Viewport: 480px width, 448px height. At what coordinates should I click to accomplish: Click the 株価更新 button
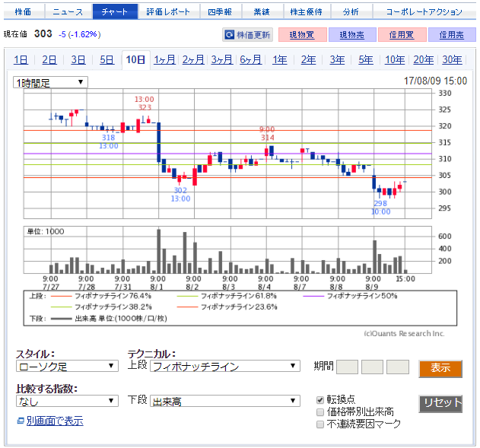click(x=247, y=34)
